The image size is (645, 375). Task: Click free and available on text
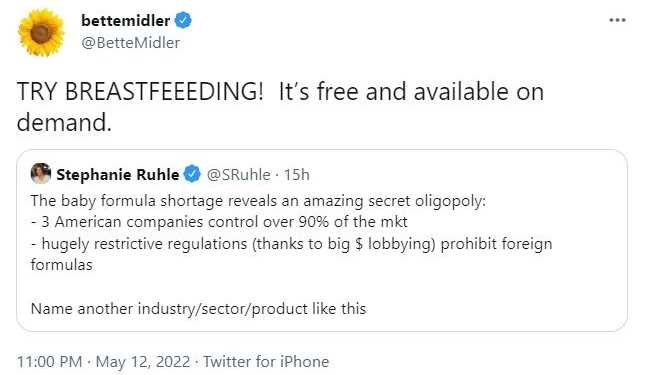coord(430,91)
